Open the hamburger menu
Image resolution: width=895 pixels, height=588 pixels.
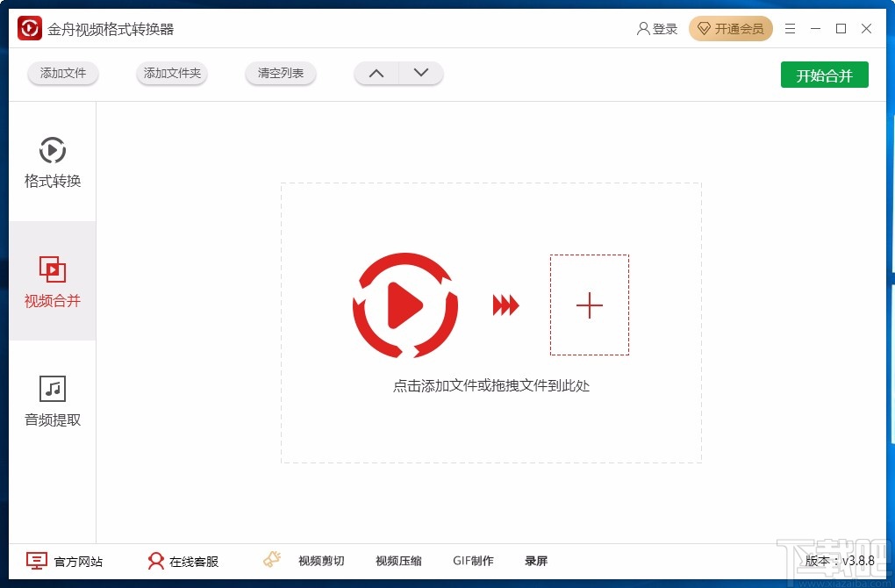point(789,28)
